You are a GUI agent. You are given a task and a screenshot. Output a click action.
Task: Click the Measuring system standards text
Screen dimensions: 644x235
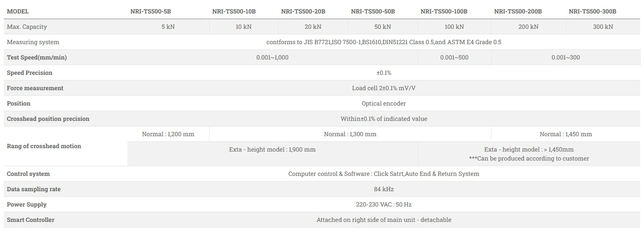point(383,42)
